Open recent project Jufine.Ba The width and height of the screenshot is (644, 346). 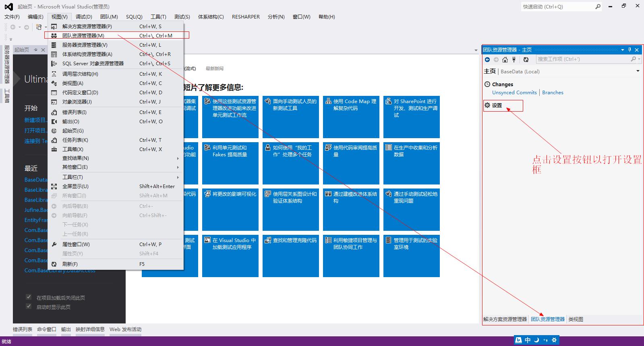point(36,210)
